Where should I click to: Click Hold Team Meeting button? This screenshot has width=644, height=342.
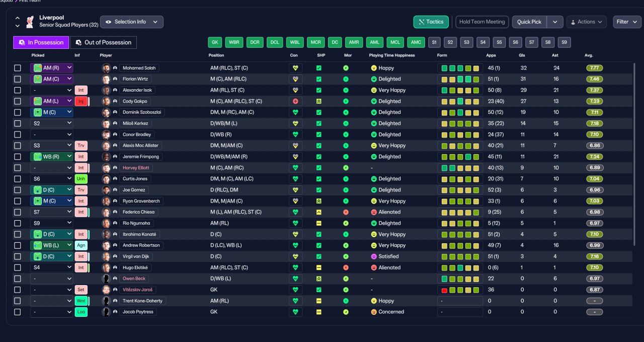click(x=482, y=22)
